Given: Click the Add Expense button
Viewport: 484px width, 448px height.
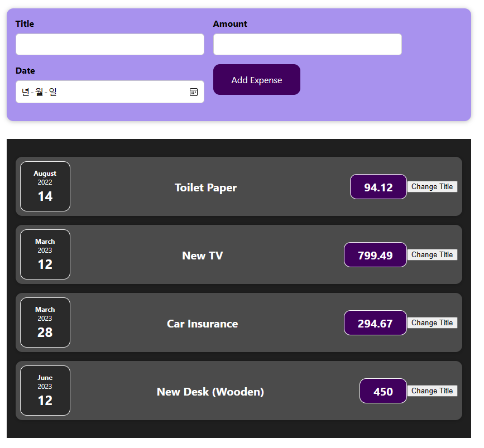Looking at the screenshot, I should coord(256,80).
